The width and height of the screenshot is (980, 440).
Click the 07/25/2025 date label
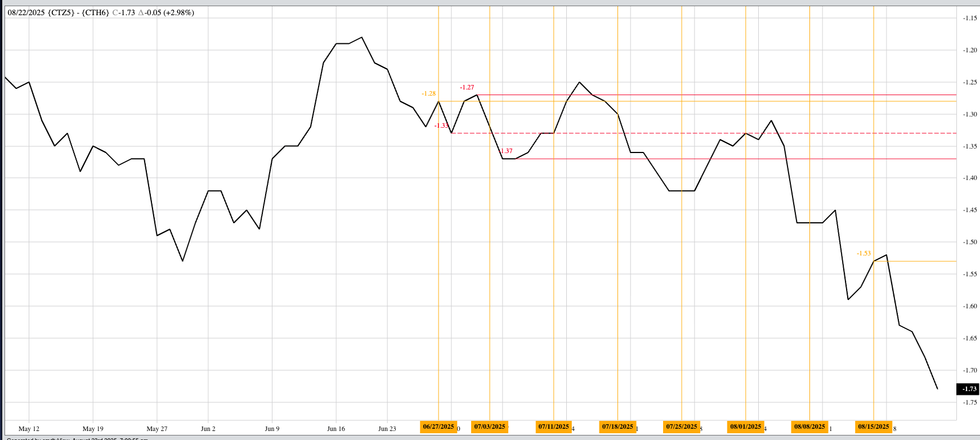pyautogui.click(x=681, y=426)
